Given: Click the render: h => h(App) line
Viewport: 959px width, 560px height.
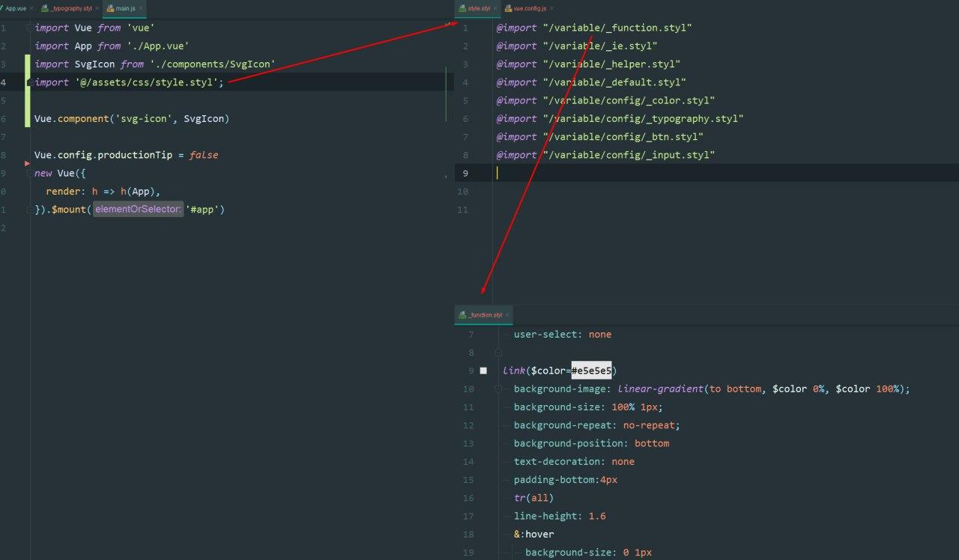Looking at the screenshot, I should [103, 191].
